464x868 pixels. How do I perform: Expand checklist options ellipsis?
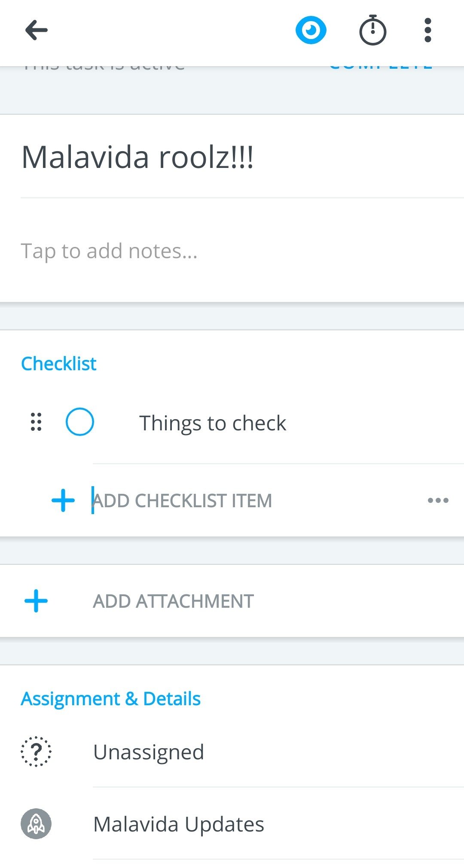[438, 500]
